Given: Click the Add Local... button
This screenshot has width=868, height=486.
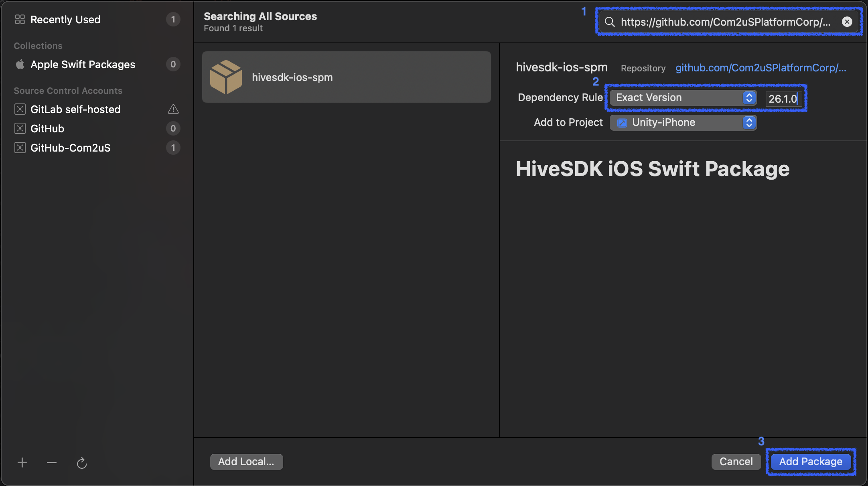Looking at the screenshot, I should [x=246, y=462].
